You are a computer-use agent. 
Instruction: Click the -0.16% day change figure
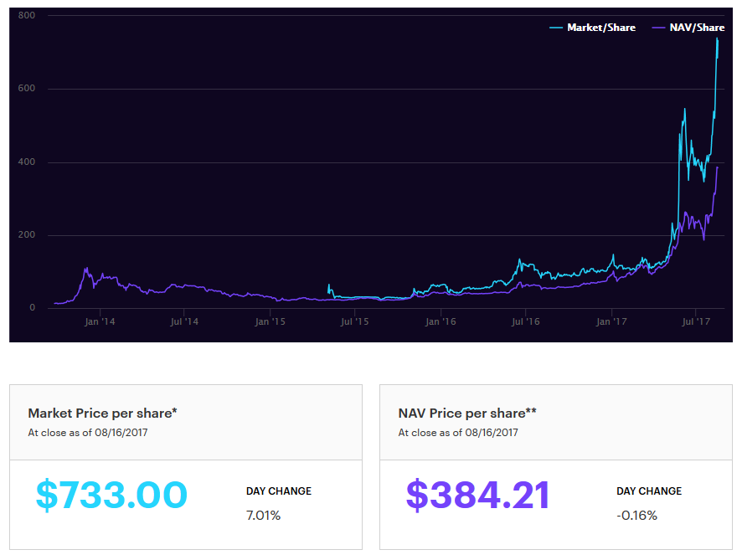636,515
